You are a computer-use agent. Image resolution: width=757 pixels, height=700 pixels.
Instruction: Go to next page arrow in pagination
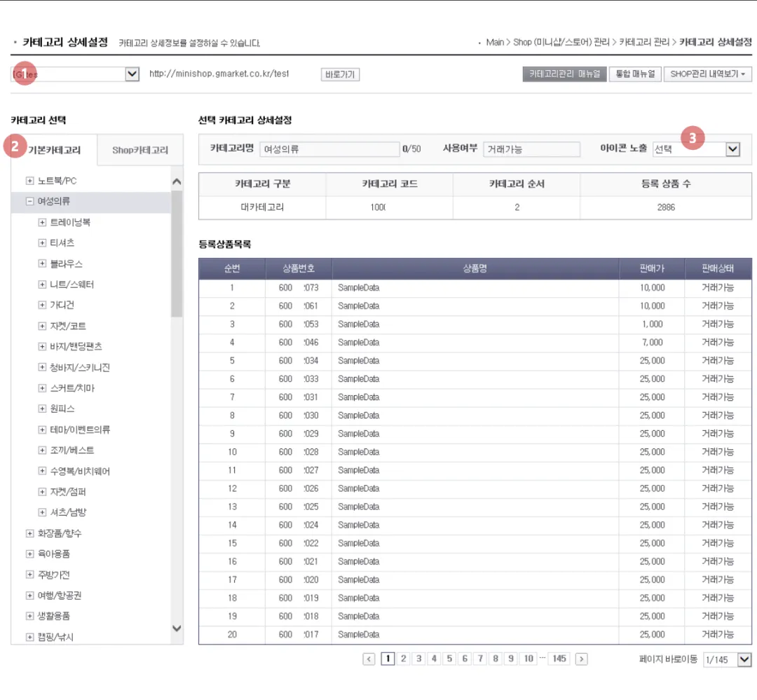(x=581, y=659)
